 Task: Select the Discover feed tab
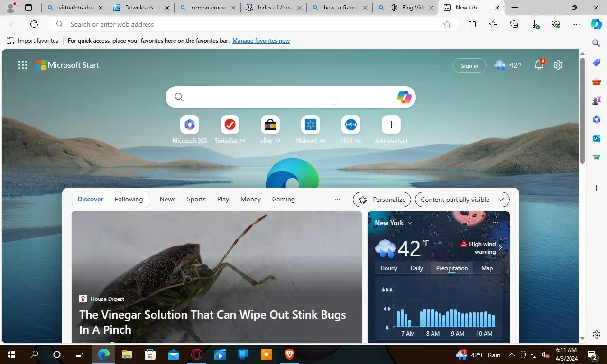90,199
